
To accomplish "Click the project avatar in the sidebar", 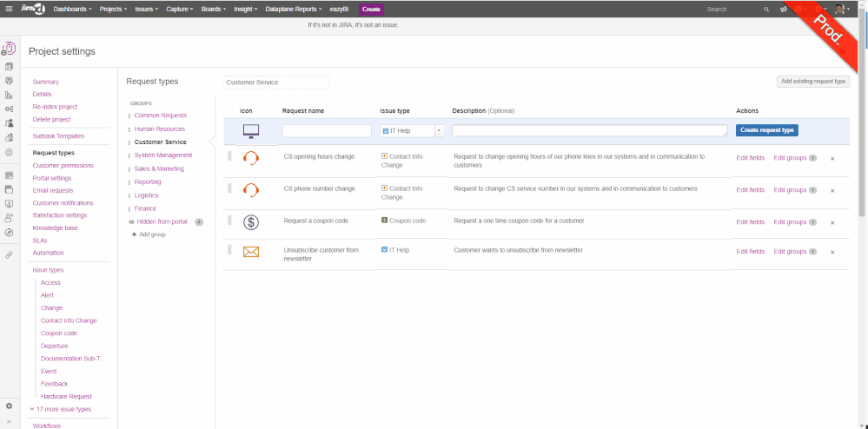I will (x=9, y=49).
